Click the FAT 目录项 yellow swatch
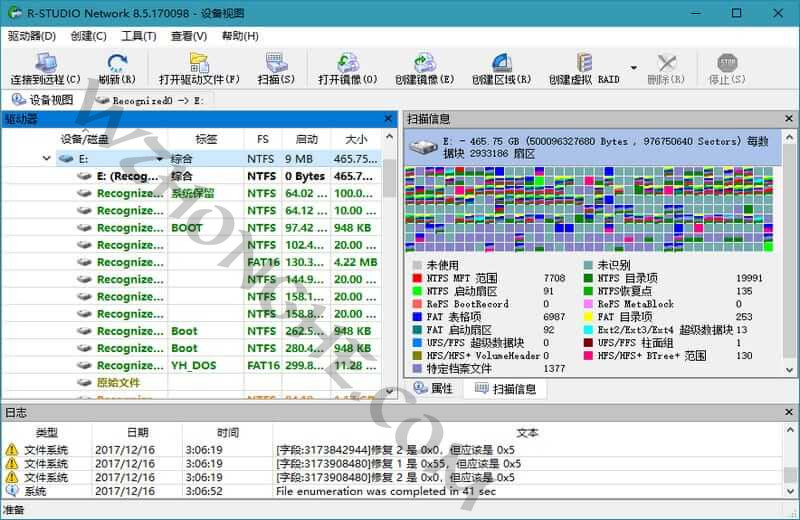The width and height of the screenshot is (800, 520). click(x=588, y=316)
